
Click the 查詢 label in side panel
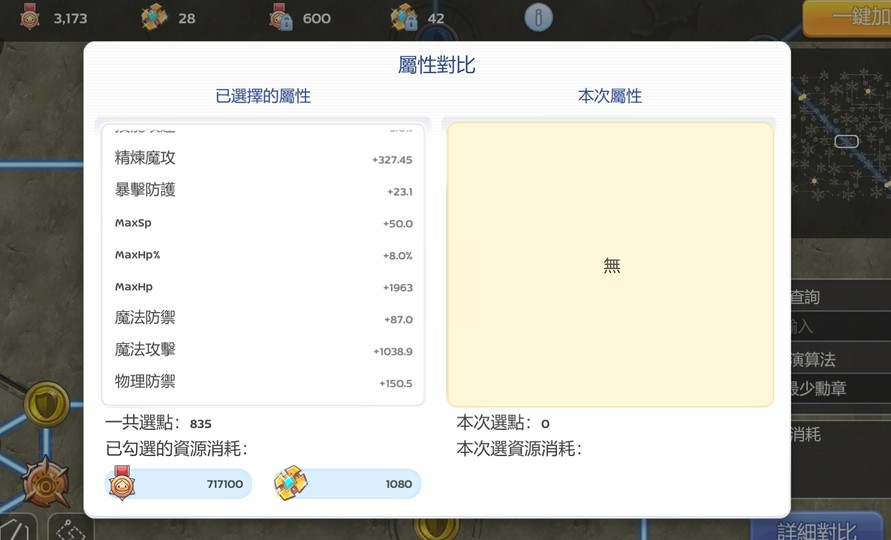pos(805,297)
